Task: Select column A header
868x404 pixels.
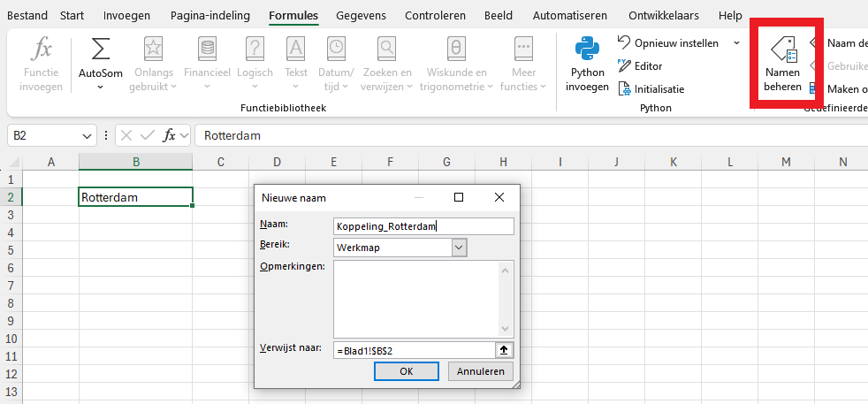Action: [x=51, y=162]
